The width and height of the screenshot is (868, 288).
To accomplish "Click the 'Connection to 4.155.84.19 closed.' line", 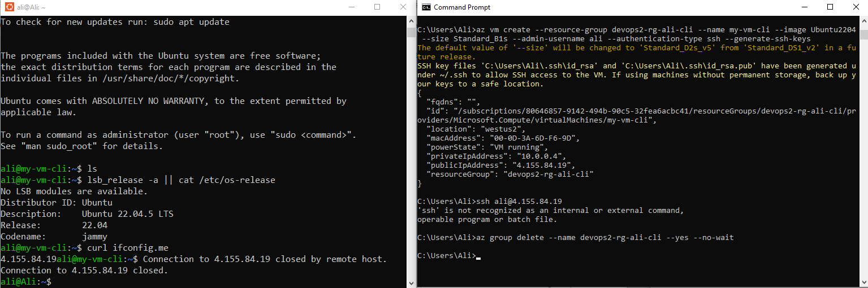I will tap(84, 270).
